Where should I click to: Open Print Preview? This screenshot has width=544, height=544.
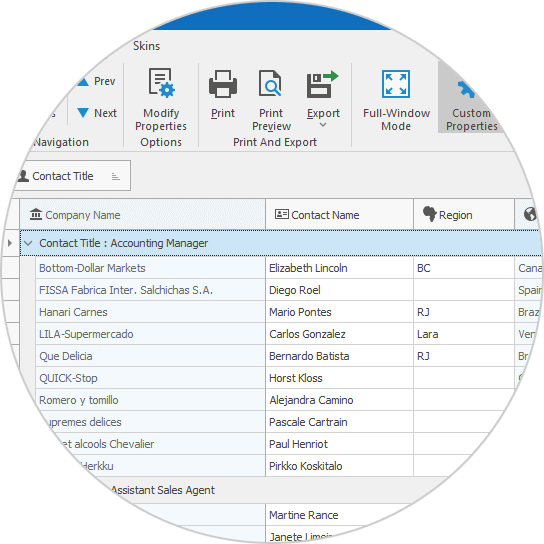point(271,100)
